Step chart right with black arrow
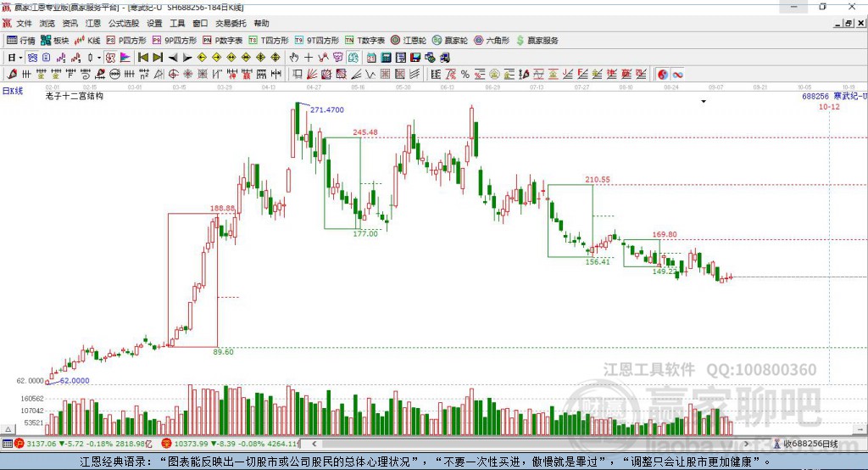Image resolution: width=868 pixels, height=470 pixels. 187,58
